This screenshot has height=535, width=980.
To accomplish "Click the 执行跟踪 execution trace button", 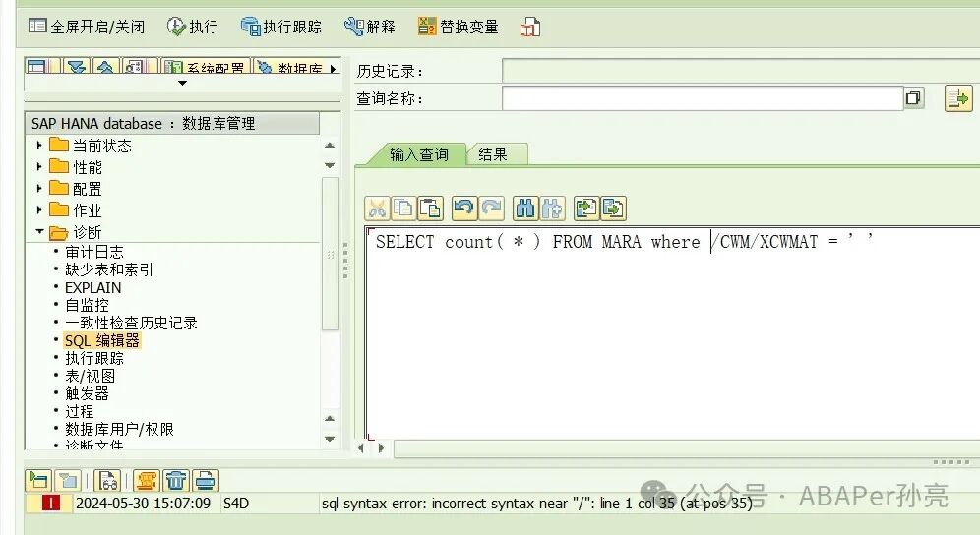I will pos(281,27).
